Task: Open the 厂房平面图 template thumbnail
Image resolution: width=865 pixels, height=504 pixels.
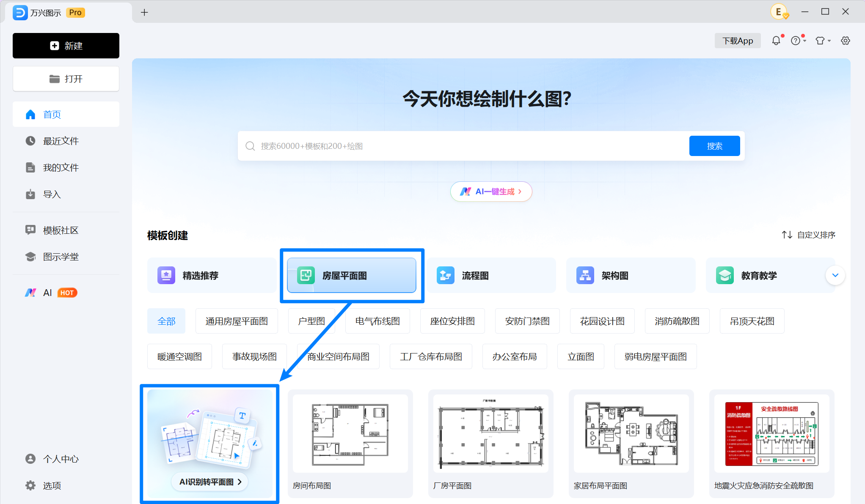Action: (491, 434)
